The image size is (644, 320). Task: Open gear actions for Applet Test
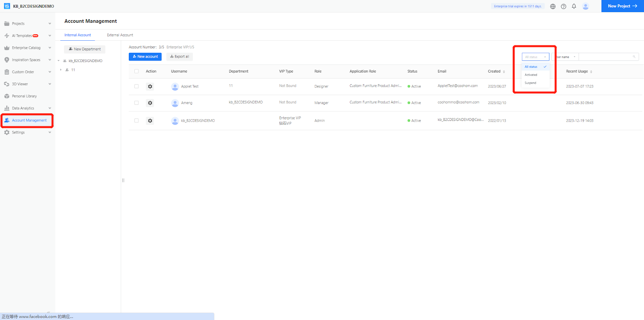coord(150,86)
